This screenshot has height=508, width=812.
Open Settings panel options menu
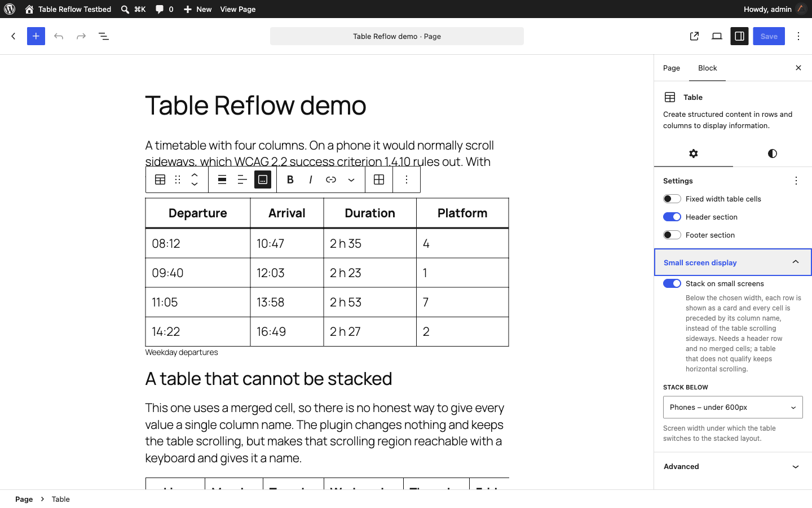coord(796,181)
